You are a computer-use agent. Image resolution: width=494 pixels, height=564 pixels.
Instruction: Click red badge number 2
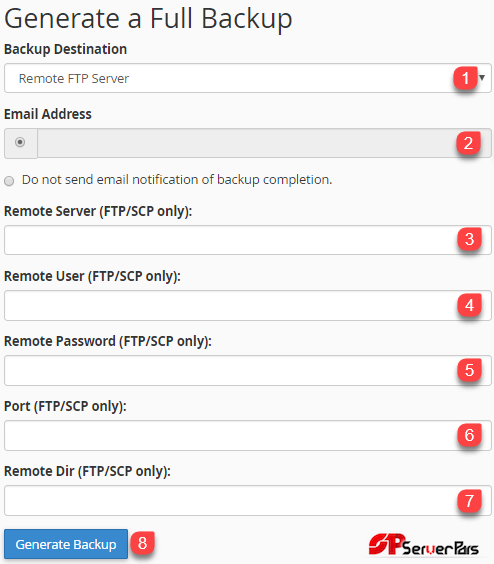468,143
